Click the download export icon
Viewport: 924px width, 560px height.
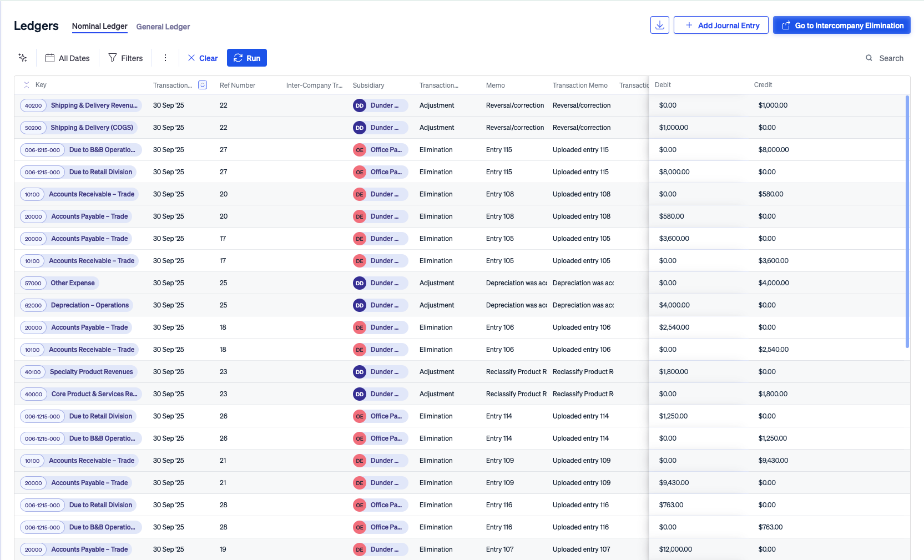tap(659, 25)
